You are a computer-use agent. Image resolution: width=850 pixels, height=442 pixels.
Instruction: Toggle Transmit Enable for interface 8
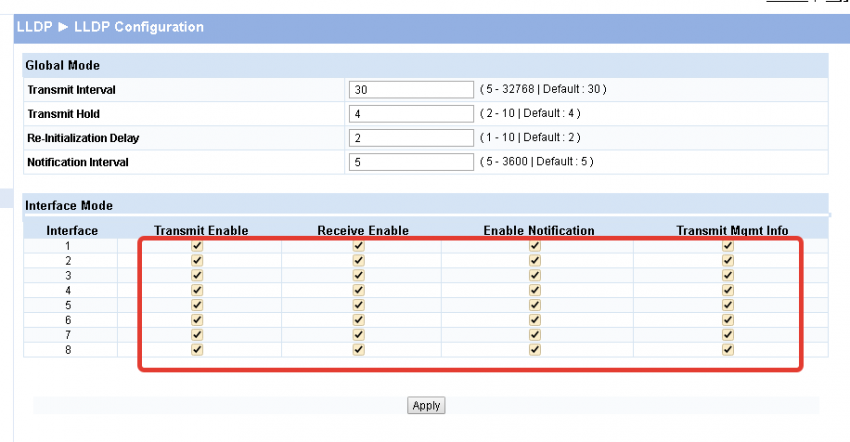coord(197,350)
